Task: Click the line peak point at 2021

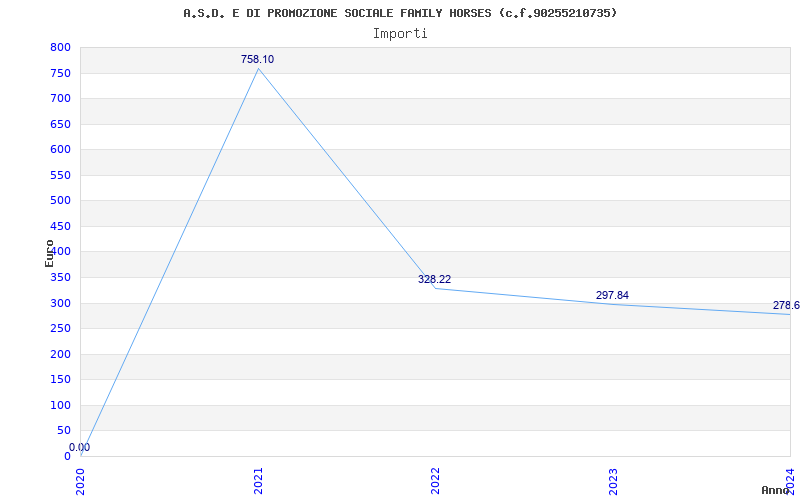Action: 258,68
